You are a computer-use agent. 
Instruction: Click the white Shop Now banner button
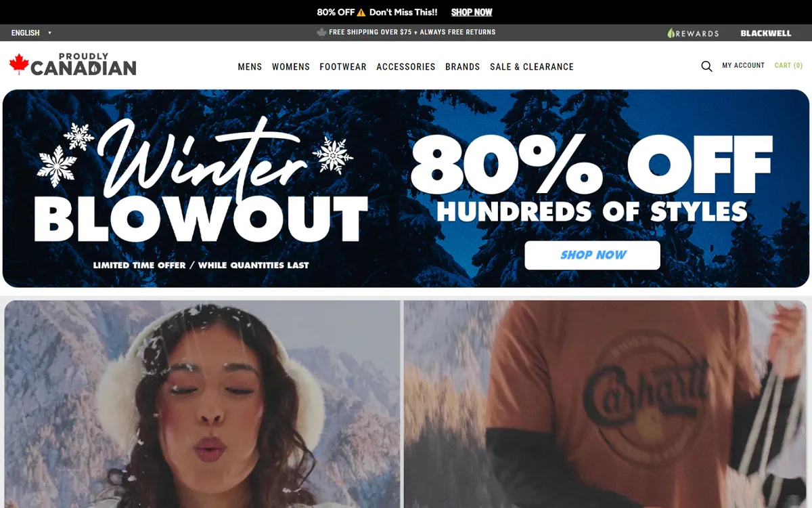click(592, 255)
